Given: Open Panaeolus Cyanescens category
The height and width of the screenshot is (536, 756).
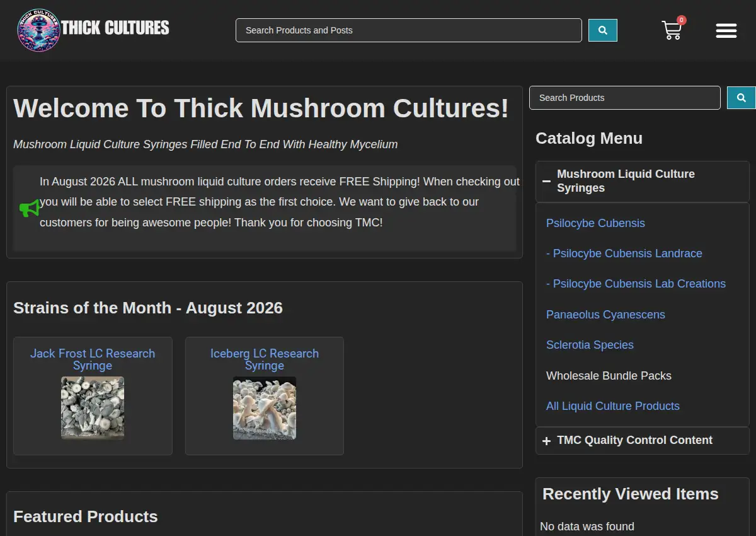Looking at the screenshot, I should 605,315.
